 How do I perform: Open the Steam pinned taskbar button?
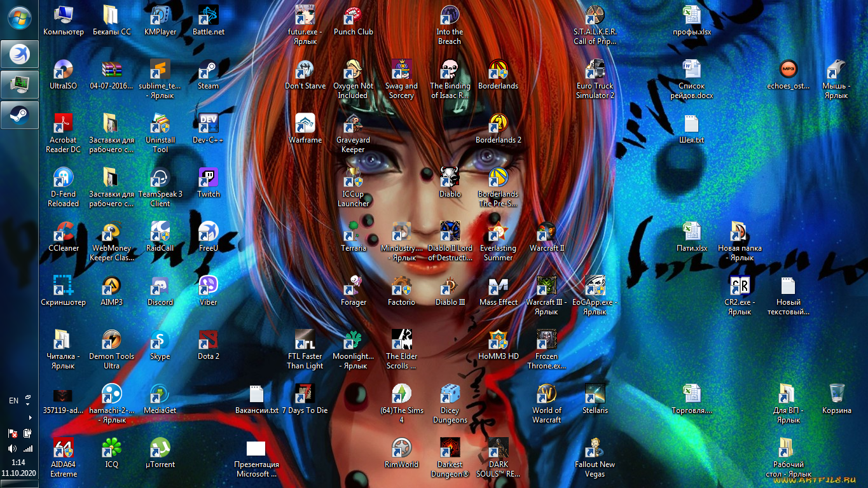(19, 115)
